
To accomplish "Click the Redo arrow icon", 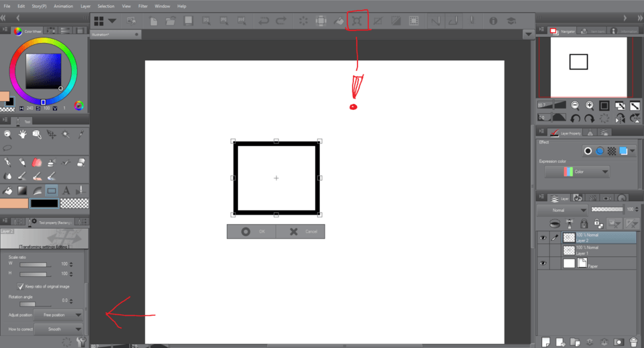I will coord(281,21).
